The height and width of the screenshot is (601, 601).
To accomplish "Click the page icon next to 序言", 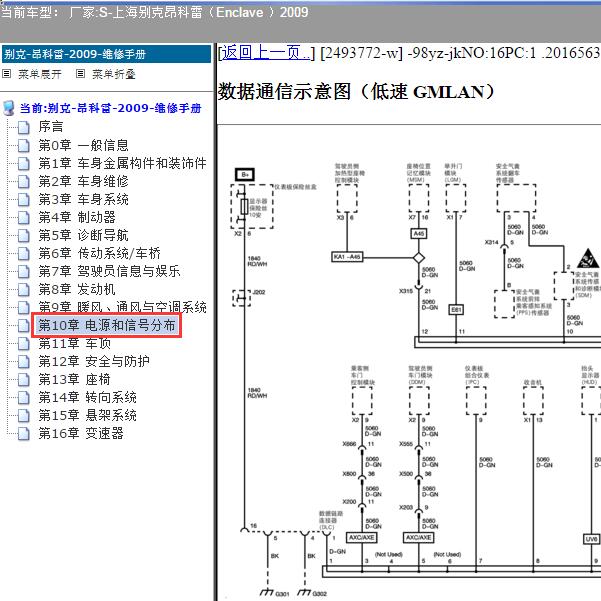I will [x=24, y=127].
